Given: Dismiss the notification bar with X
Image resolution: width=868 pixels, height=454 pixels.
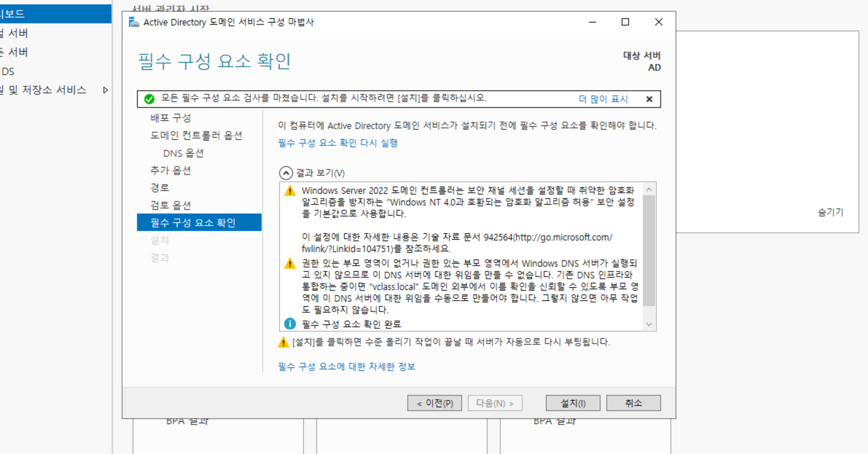Looking at the screenshot, I should [x=649, y=99].
